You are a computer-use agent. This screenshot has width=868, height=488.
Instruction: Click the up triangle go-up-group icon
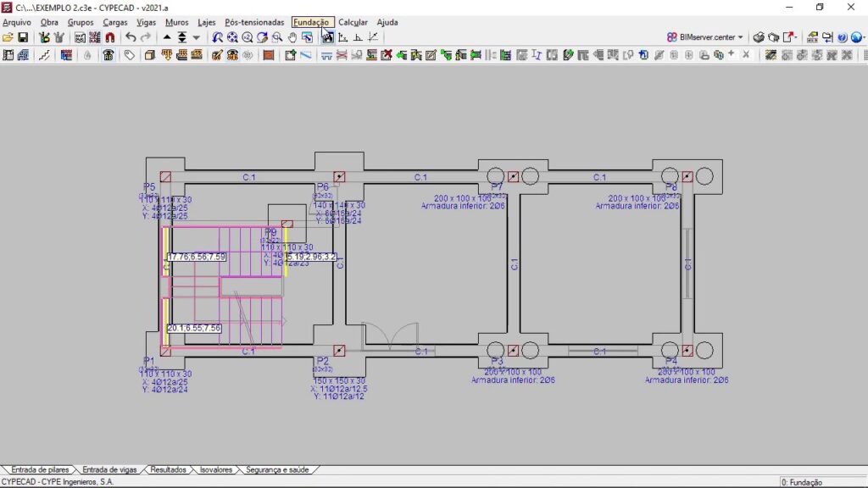167,37
